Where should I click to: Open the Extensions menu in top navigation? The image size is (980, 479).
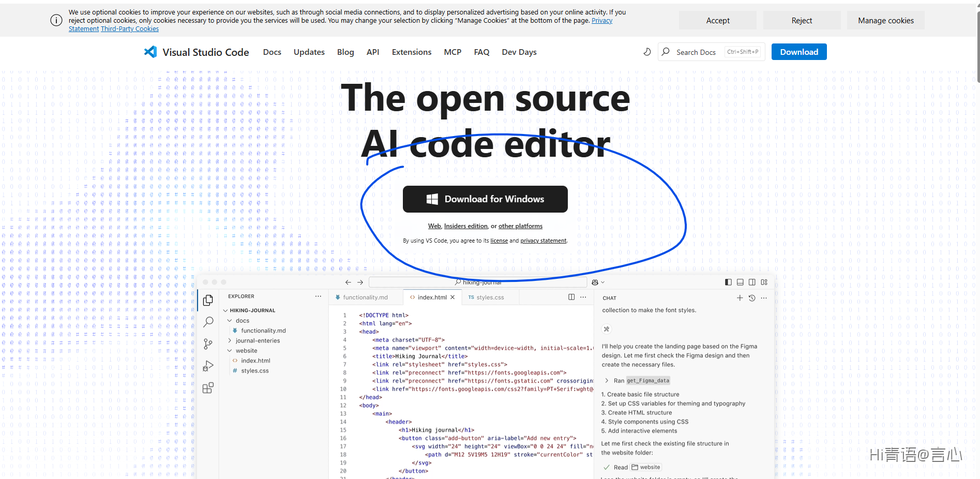[411, 52]
